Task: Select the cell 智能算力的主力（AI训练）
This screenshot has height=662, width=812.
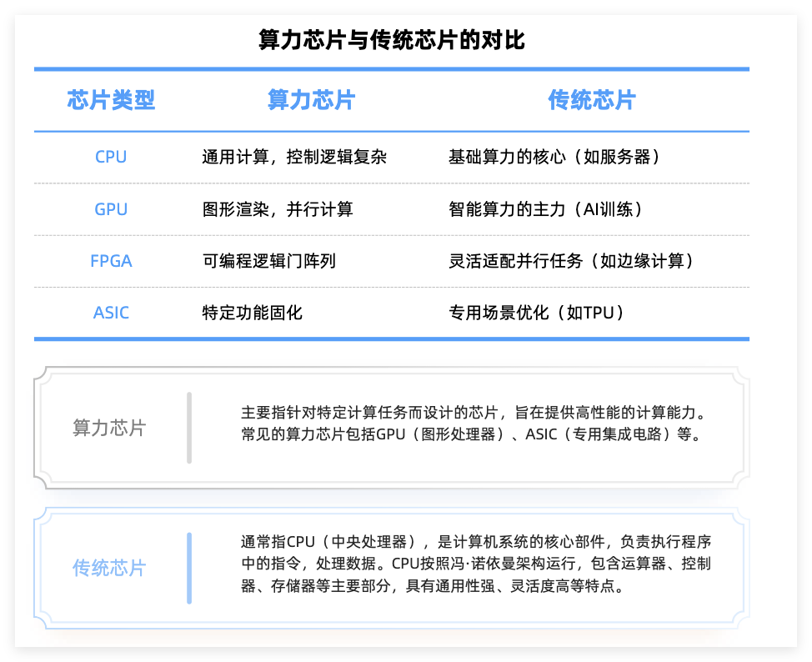Action: coord(546,209)
